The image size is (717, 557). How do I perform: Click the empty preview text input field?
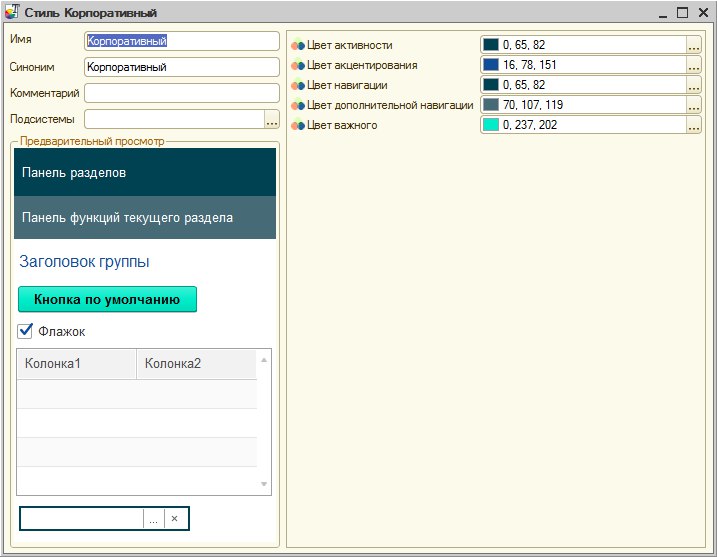pos(81,519)
